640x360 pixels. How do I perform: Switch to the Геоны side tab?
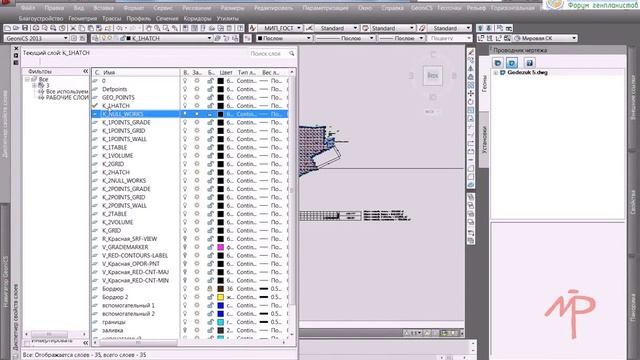(484, 83)
